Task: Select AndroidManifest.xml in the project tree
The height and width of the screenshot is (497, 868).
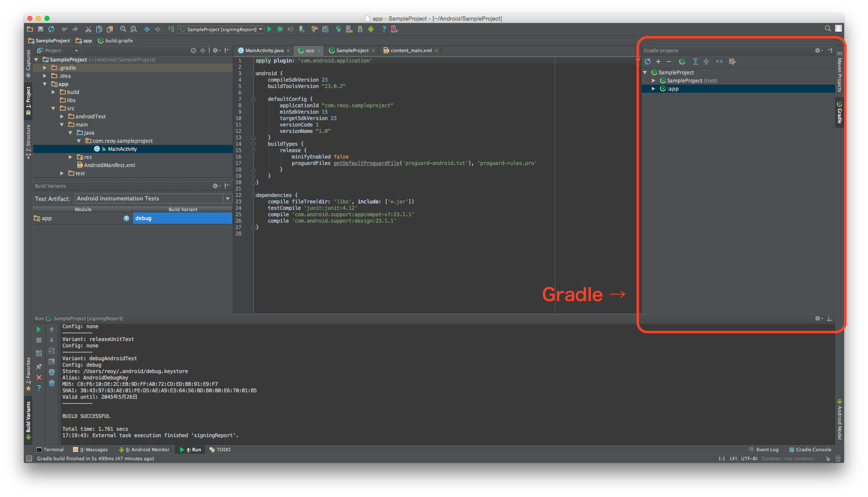Action: [109, 165]
